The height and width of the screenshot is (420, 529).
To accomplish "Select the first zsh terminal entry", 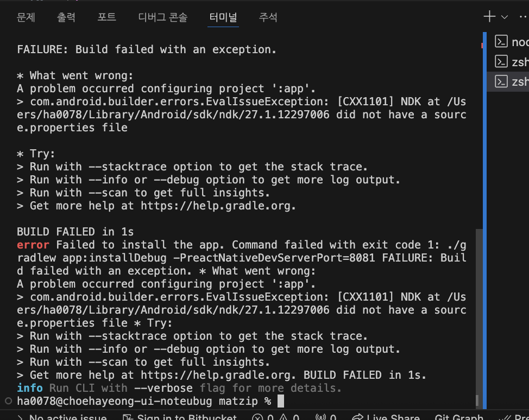I will [511, 62].
